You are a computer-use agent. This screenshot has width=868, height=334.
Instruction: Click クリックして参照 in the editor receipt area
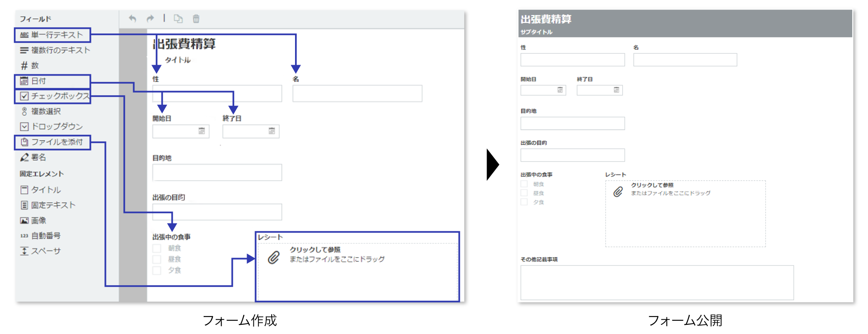tap(315, 250)
